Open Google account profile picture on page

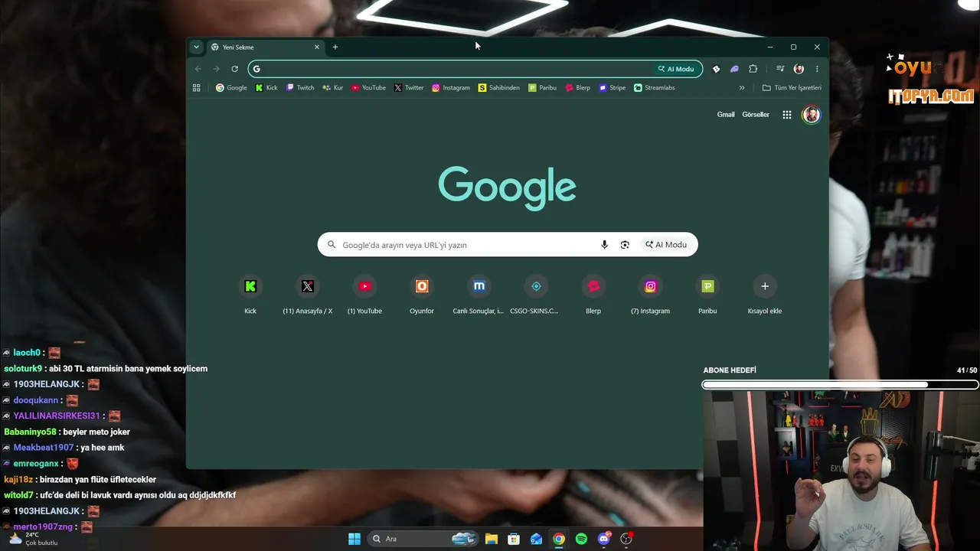811,115
